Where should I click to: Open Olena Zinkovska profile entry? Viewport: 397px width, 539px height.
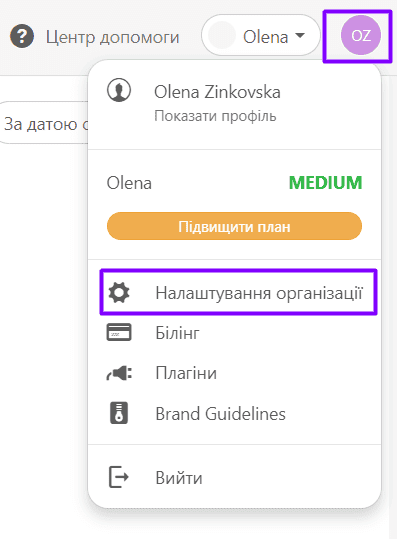coord(217,92)
